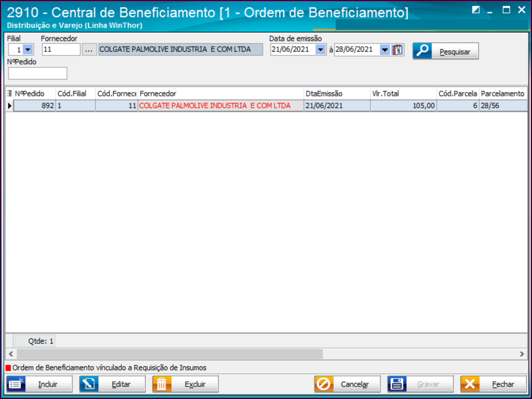
Task: Click horizontal scrollbar right arrow
Action: click(x=522, y=354)
